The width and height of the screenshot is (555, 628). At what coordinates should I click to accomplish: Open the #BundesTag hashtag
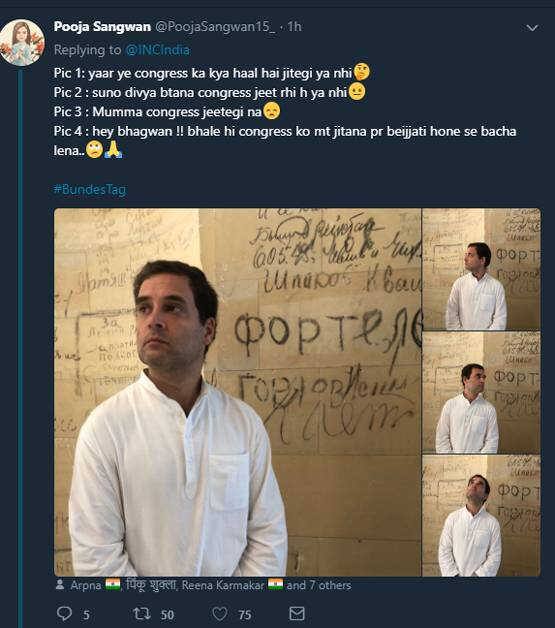tap(90, 189)
